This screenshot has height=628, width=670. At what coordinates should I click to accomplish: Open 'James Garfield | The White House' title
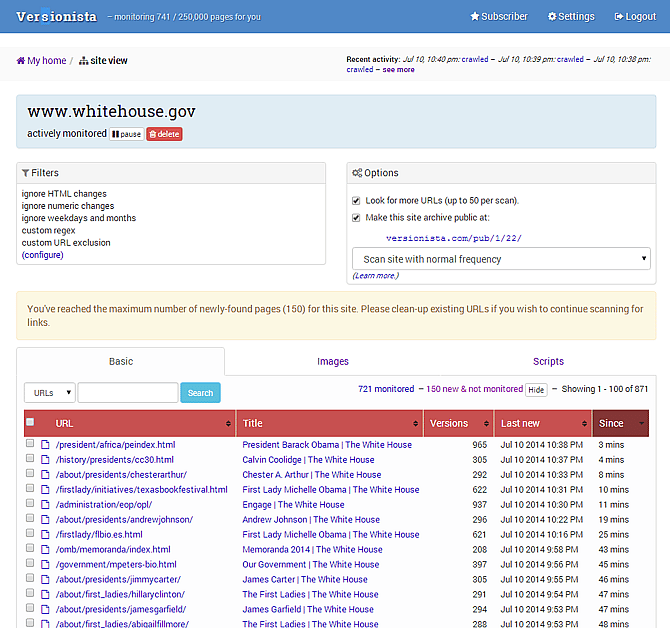[308, 609]
